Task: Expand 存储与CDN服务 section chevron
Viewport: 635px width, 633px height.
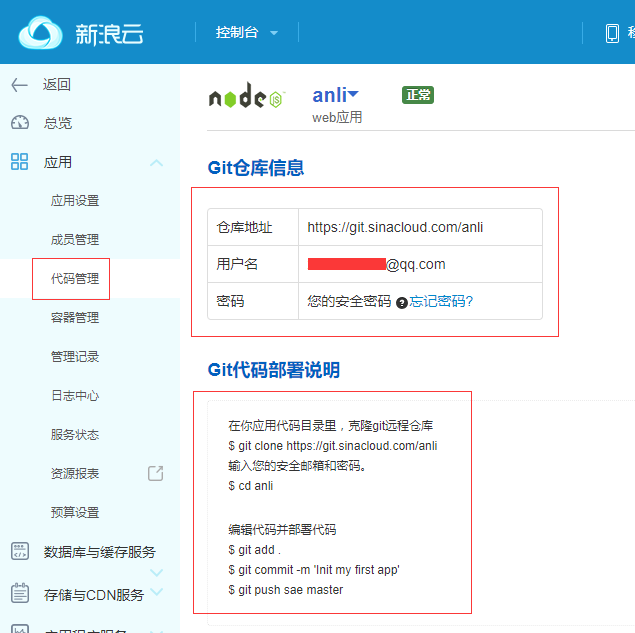Action: coord(157,592)
